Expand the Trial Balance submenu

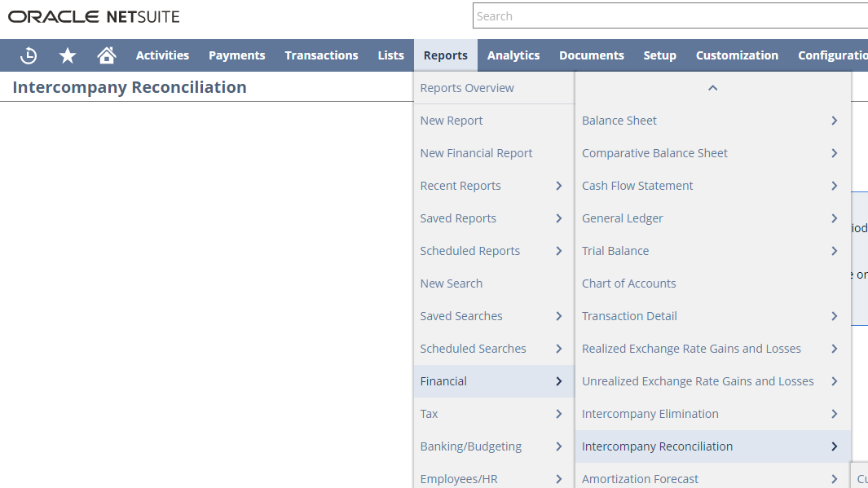coord(834,250)
